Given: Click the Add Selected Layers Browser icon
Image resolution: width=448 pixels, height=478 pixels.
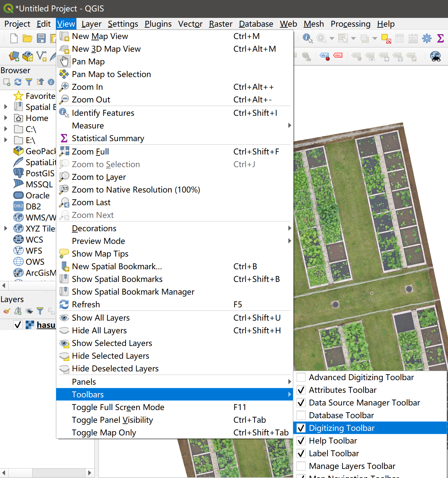Looking at the screenshot, I should (7, 82).
